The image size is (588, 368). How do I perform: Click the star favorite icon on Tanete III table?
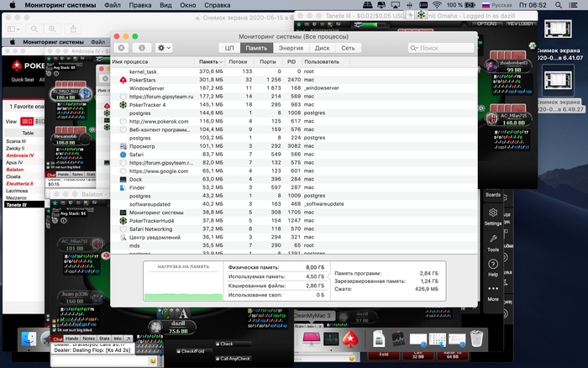point(299,24)
